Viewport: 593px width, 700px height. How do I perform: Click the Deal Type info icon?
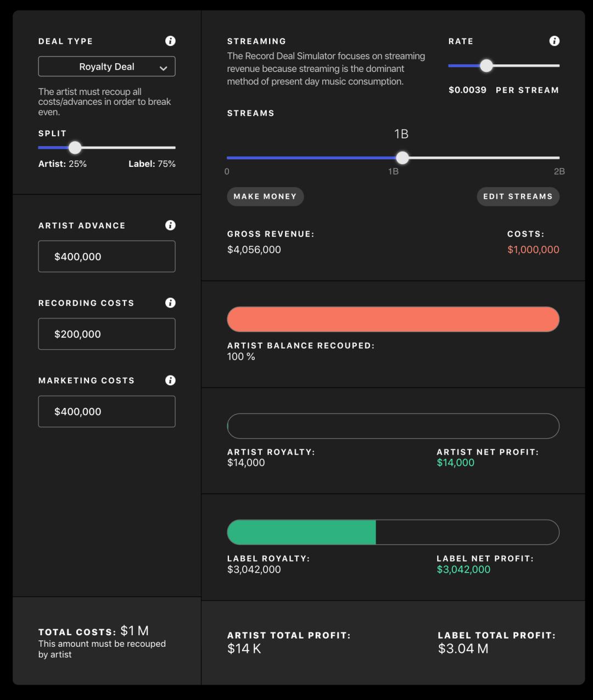170,41
